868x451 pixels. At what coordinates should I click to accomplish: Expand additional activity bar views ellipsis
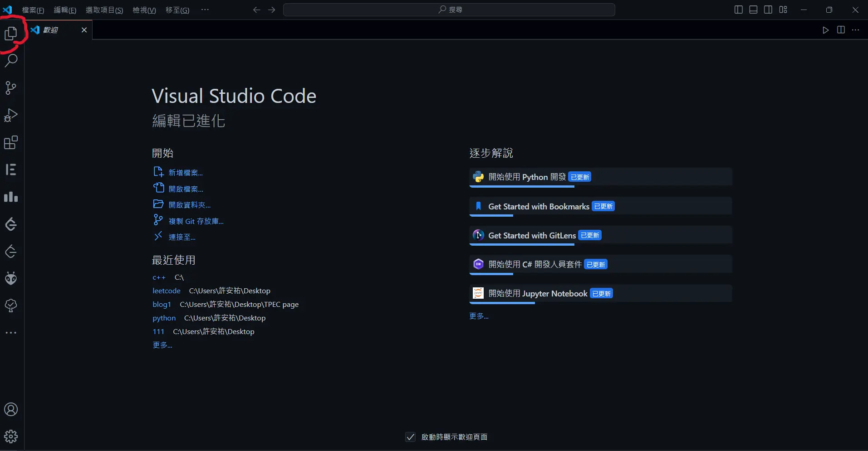[x=11, y=333]
